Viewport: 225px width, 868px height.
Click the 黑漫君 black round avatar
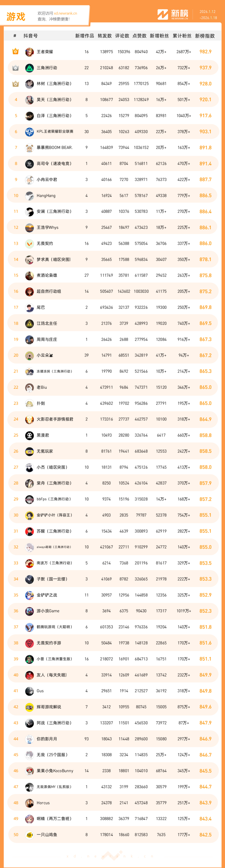pos(29,435)
